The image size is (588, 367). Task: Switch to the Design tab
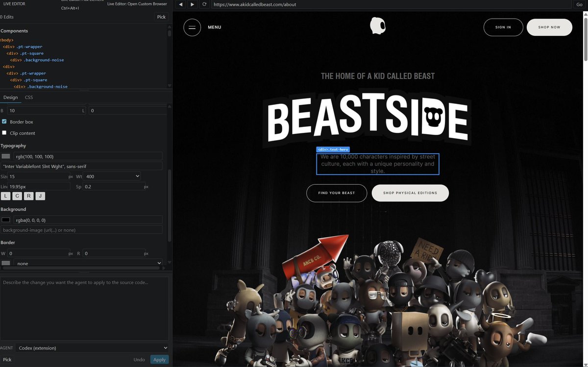click(10, 98)
